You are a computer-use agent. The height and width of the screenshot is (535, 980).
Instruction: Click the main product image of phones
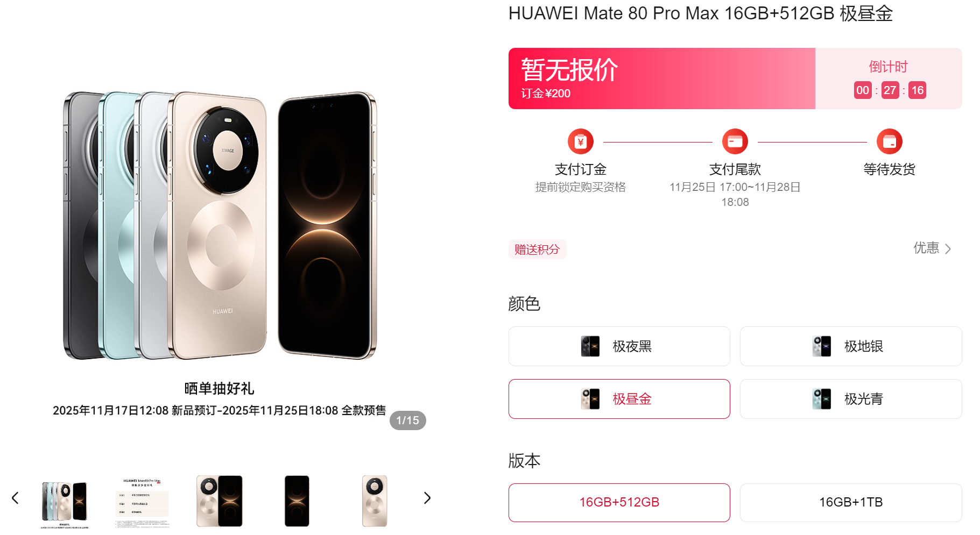coord(220,226)
